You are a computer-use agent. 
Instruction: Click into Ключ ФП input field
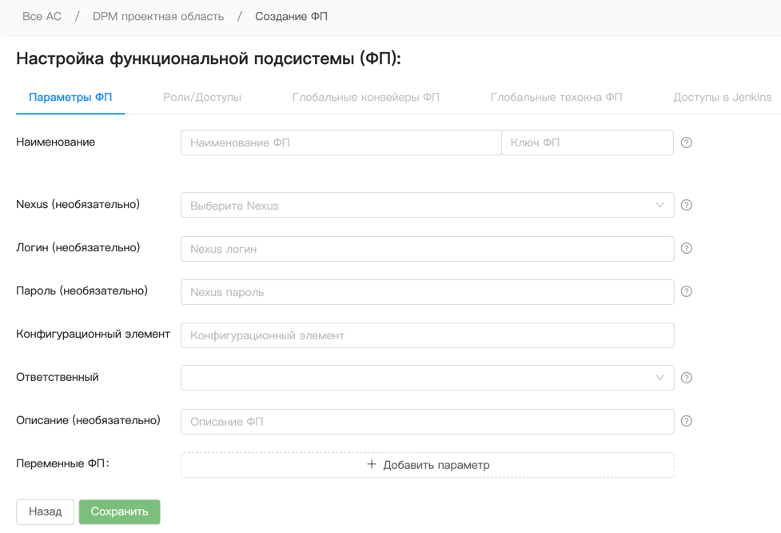(x=586, y=143)
